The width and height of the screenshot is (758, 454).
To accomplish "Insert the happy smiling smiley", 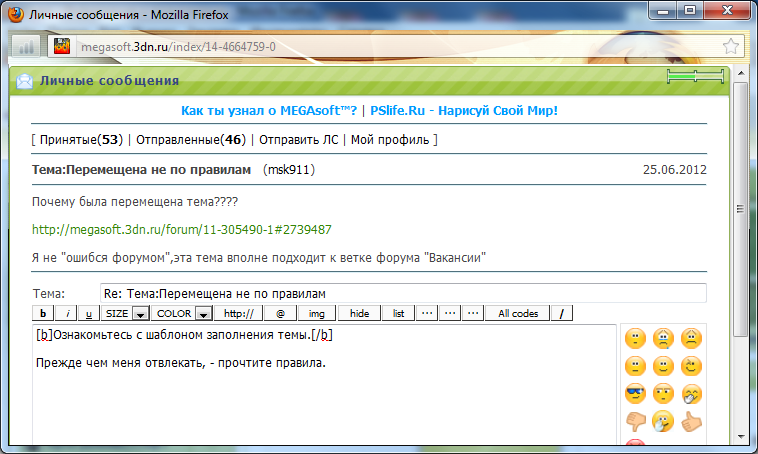I will point(663,366).
